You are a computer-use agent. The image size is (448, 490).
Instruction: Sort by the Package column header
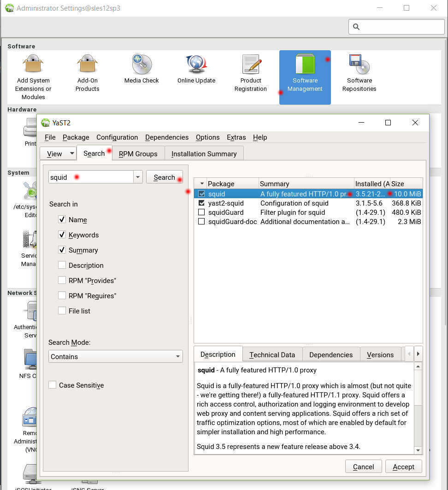pos(232,184)
